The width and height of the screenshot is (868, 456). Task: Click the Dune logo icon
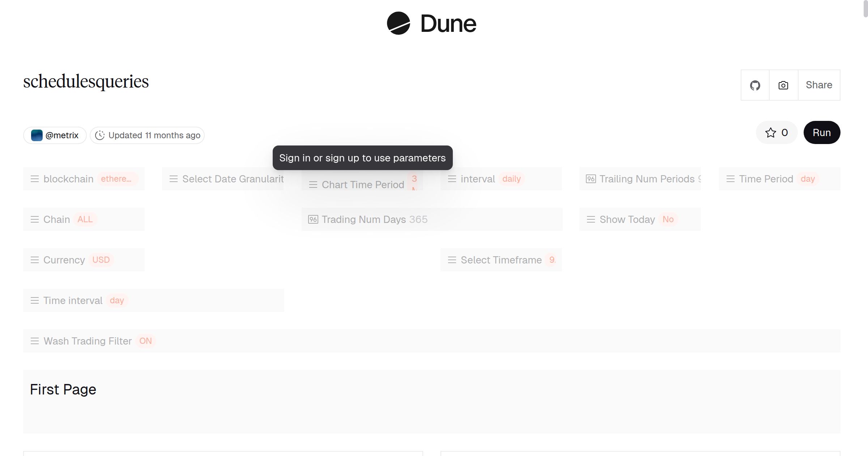pos(398,24)
